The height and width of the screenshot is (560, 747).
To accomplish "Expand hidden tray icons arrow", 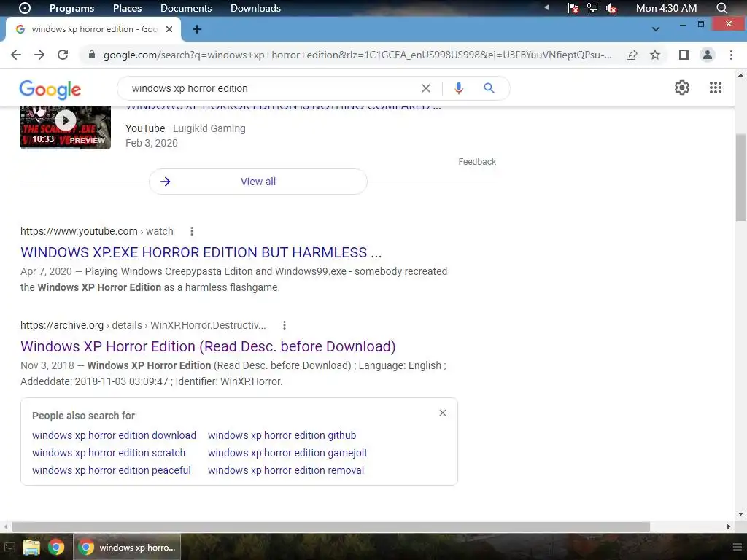I will (x=546, y=7).
